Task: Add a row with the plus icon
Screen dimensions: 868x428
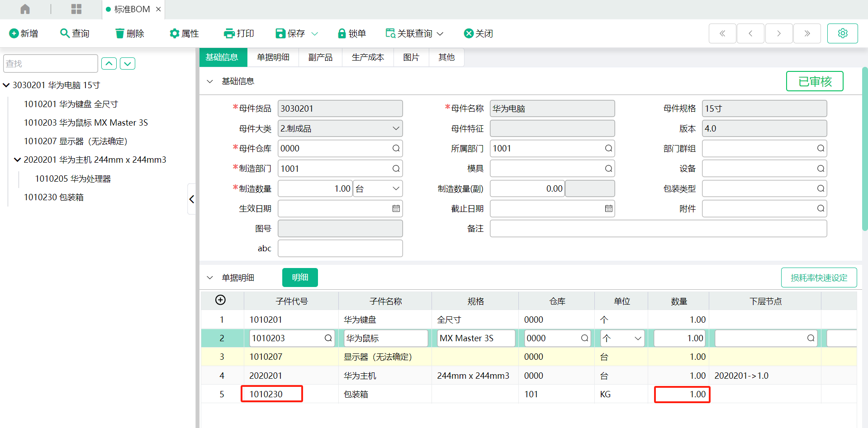Action: tap(220, 300)
